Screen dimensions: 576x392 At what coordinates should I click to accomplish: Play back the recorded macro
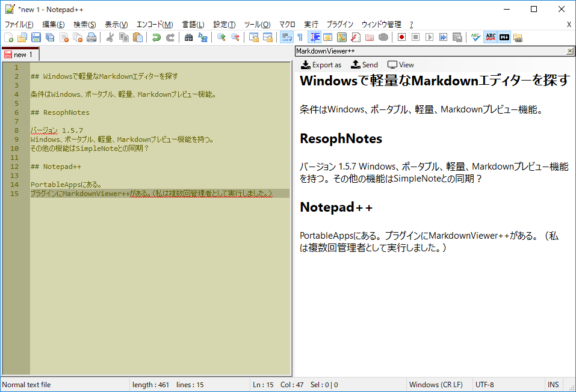click(x=429, y=37)
